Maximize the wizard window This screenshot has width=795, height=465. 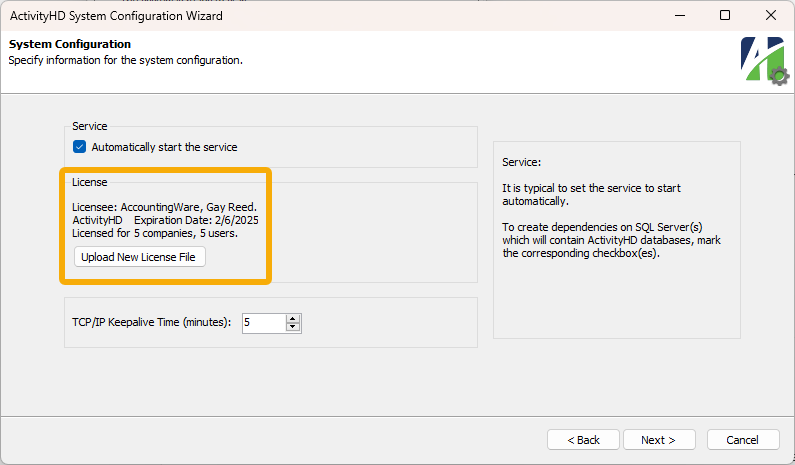(x=725, y=15)
